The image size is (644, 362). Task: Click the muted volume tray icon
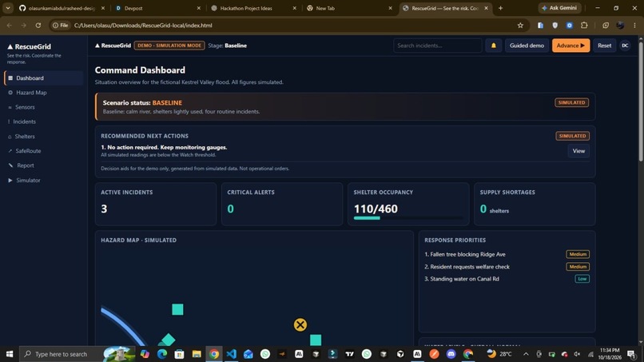[577, 354]
